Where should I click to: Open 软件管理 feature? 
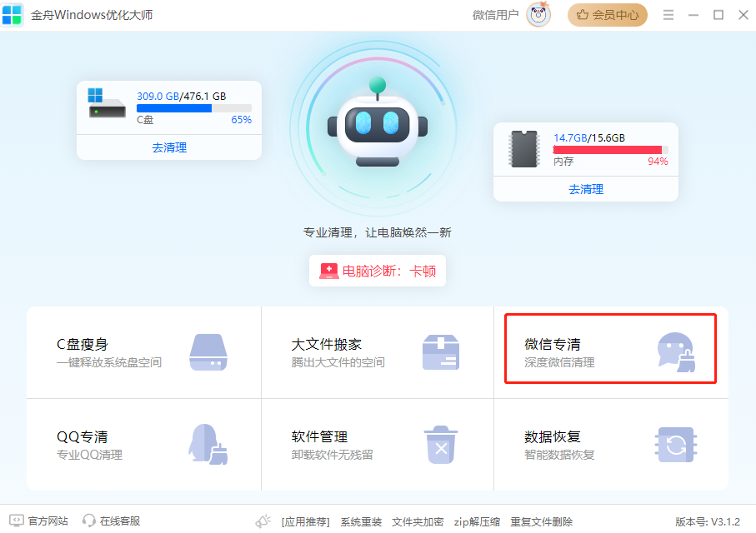point(378,445)
